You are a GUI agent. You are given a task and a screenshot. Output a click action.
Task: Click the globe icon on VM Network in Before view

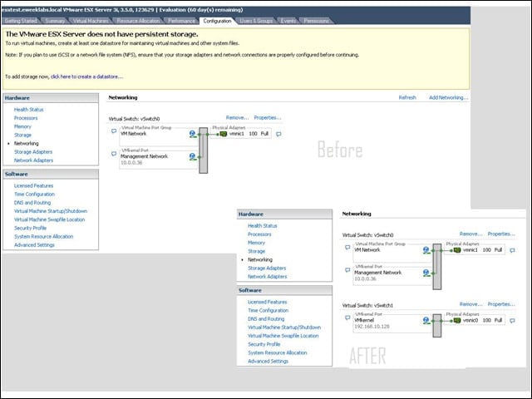tap(192, 134)
